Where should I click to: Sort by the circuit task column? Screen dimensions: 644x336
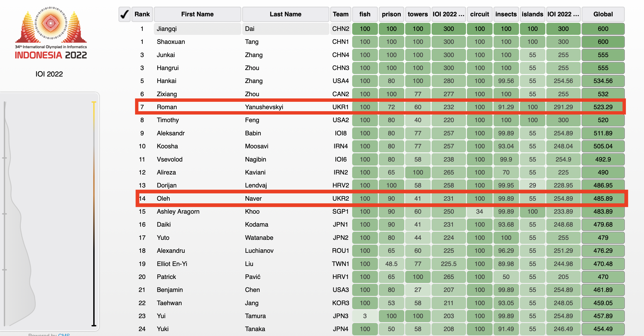pyautogui.click(x=479, y=14)
